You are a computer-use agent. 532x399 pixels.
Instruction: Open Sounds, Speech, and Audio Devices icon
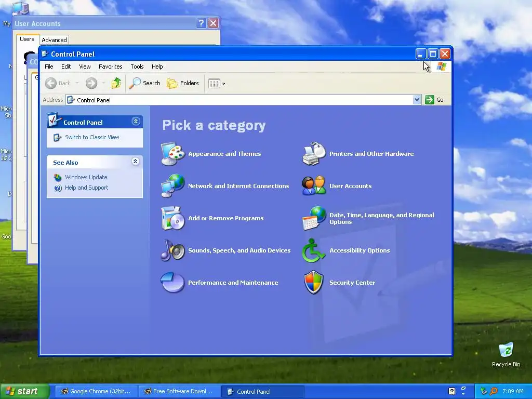click(x=172, y=250)
